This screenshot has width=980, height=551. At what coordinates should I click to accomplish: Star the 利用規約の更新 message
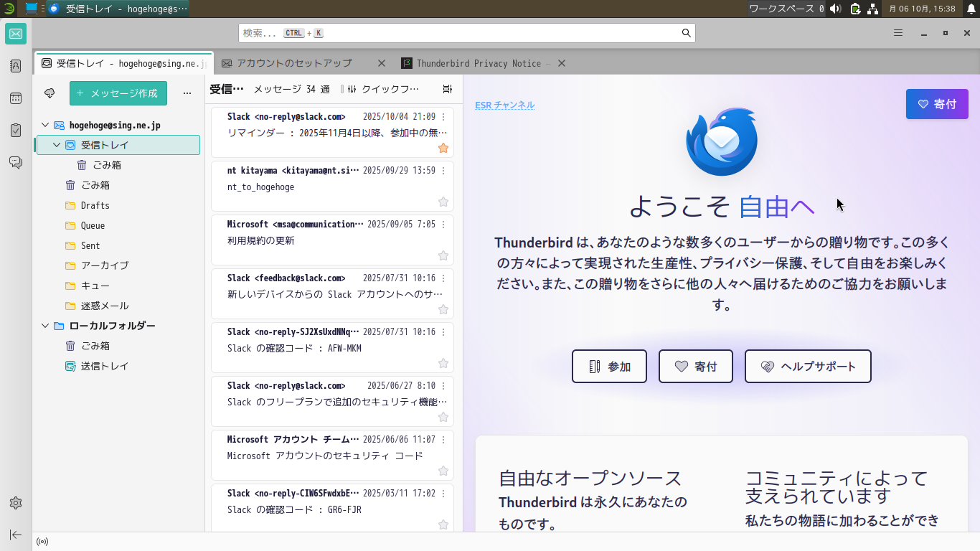coord(443,255)
